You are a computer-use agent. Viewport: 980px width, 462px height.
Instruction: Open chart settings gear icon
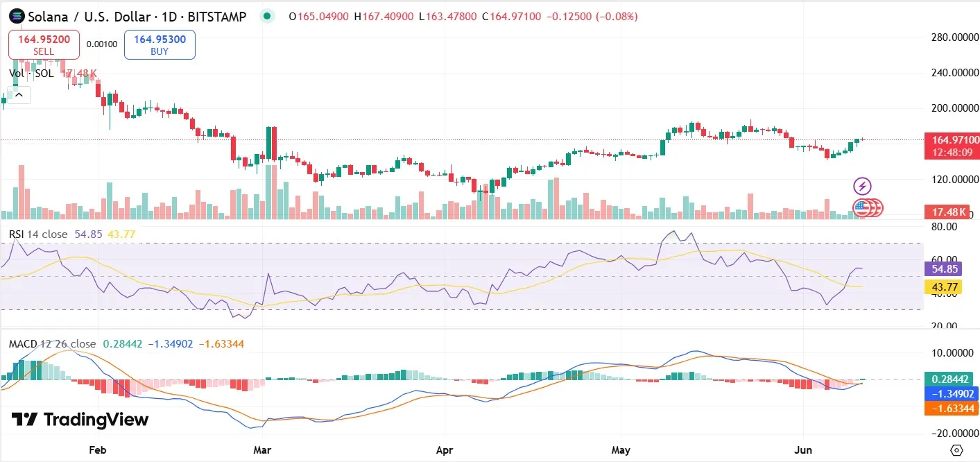click(x=956, y=450)
